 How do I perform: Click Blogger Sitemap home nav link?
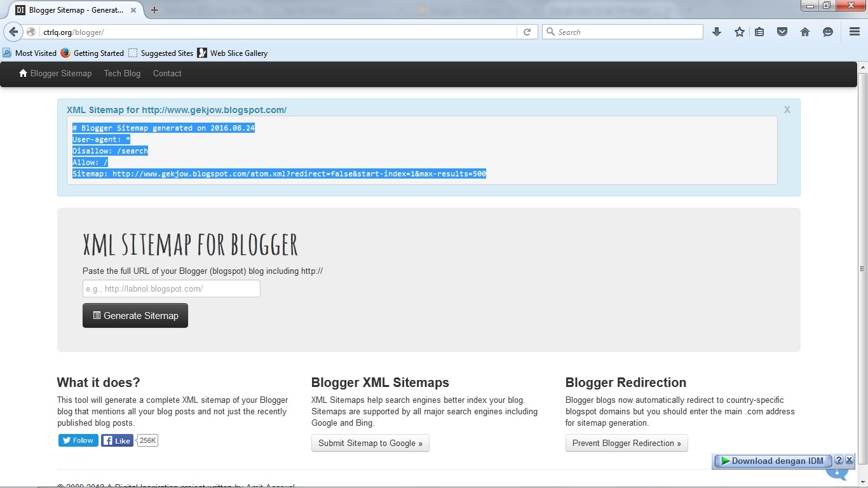[x=56, y=74]
